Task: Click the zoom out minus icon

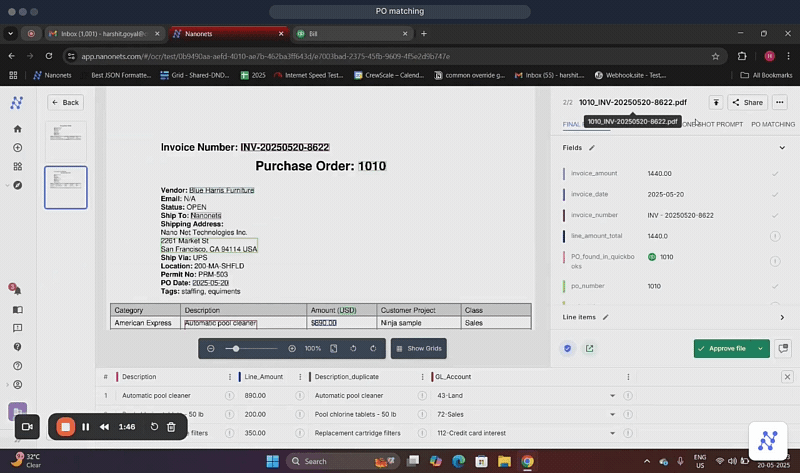Action: [210, 348]
